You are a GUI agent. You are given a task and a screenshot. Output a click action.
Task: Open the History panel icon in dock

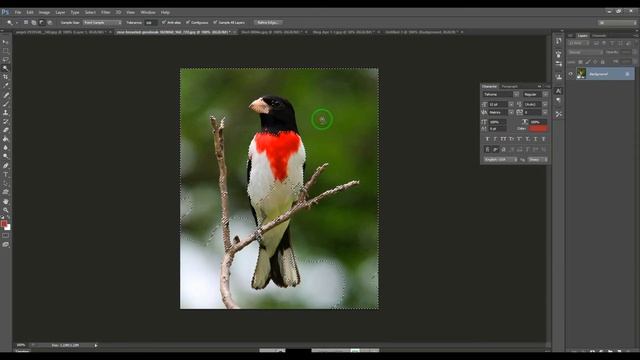tap(558, 41)
